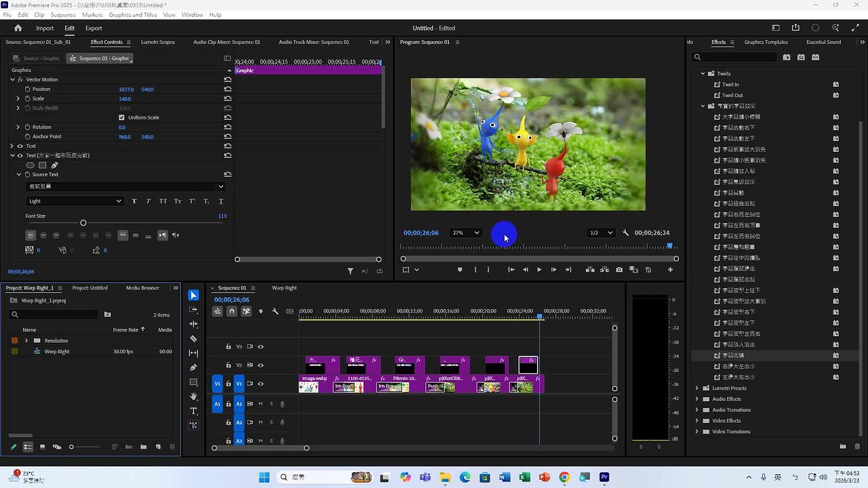Pick the Type tool
Screen dimensions: 868x488
pyautogui.click(x=193, y=411)
